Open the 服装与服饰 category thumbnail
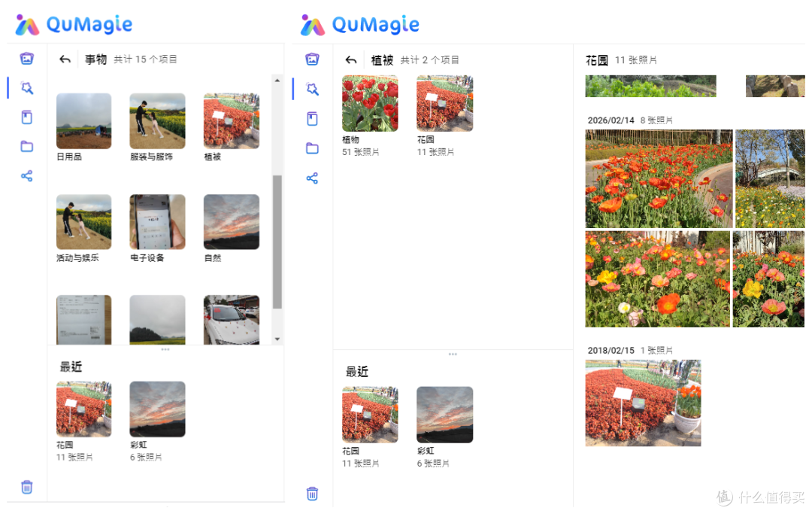Image resolution: width=812 pixels, height=514 pixels. click(x=157, y=120)
